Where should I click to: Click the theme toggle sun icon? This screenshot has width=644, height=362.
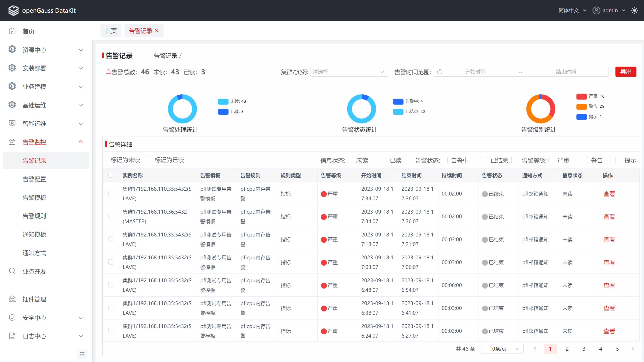click(x=634, y=10)
